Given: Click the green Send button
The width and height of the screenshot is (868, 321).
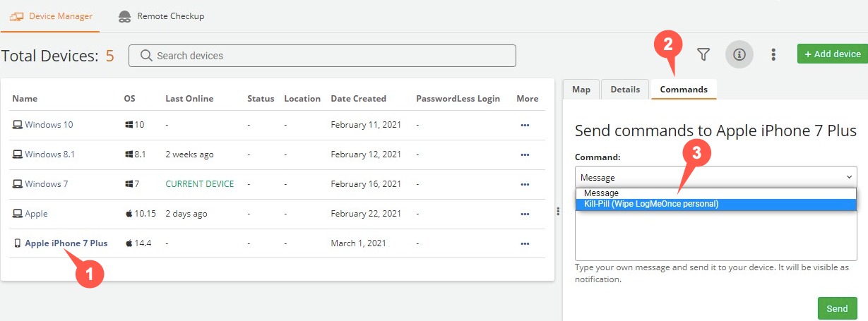Looking at the screenshot, I should click(837, 309).
